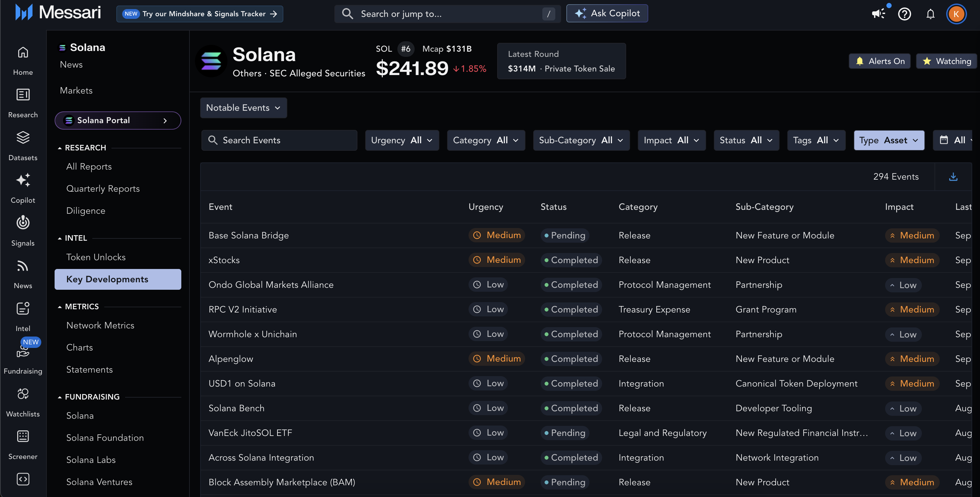Collapse the METRICS section
This screenshot has height=497, width=980.
coord(78,307)
